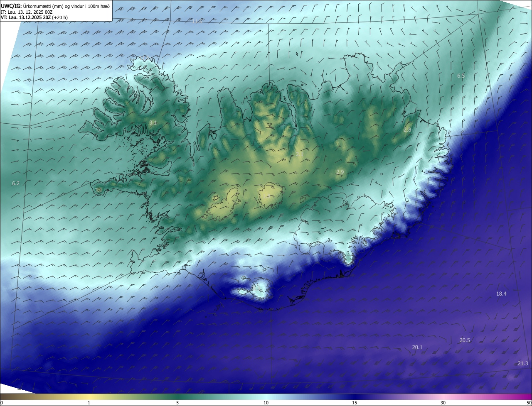Click the 3.1 label on the Snæfellsnes peninsula
Screen dimensions: 532x406
99,190
